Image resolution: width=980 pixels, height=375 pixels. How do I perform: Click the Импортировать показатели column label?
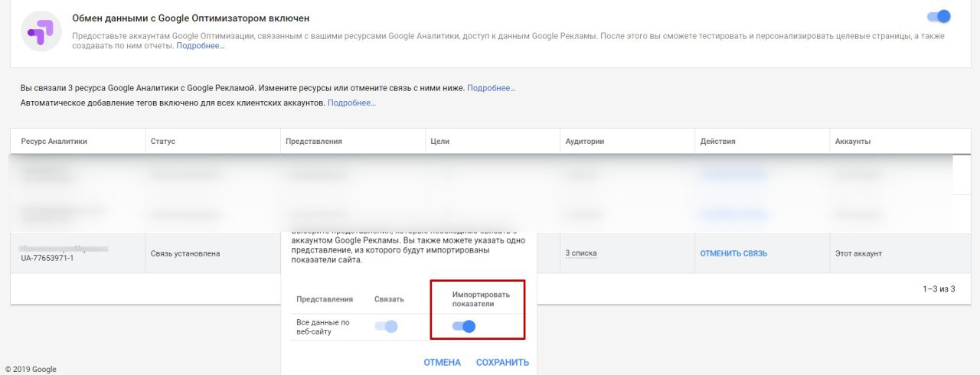pos(481,299)
